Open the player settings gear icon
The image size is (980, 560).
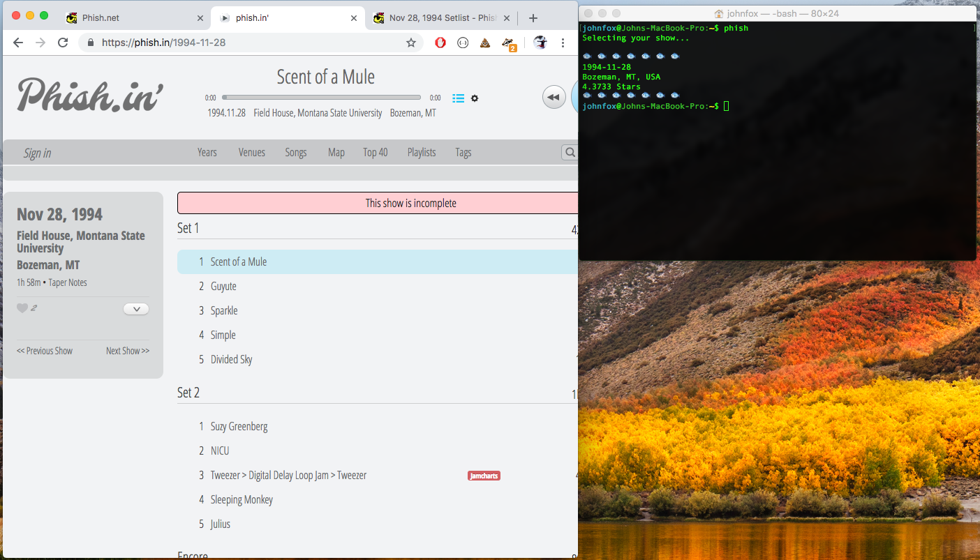coord(475,98)
